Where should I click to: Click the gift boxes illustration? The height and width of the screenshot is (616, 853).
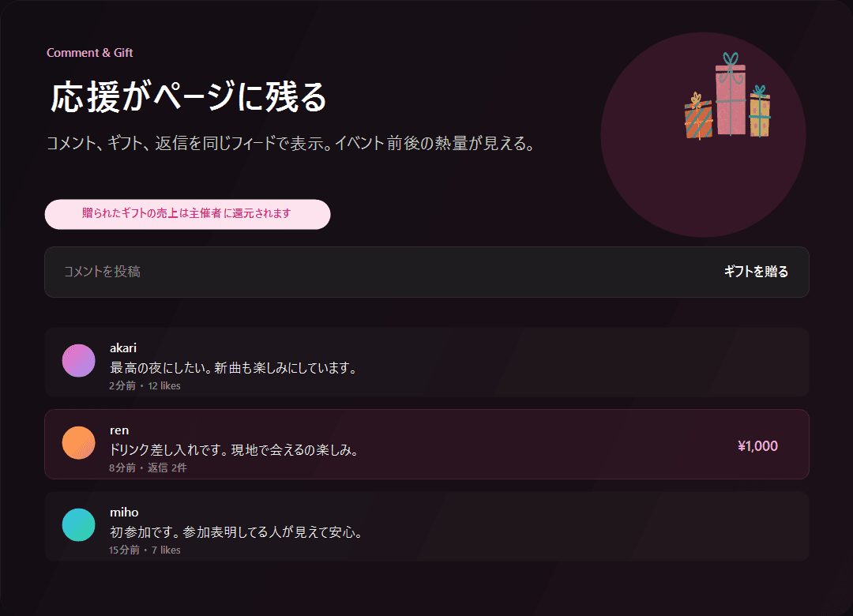click(x=727, y=96)
